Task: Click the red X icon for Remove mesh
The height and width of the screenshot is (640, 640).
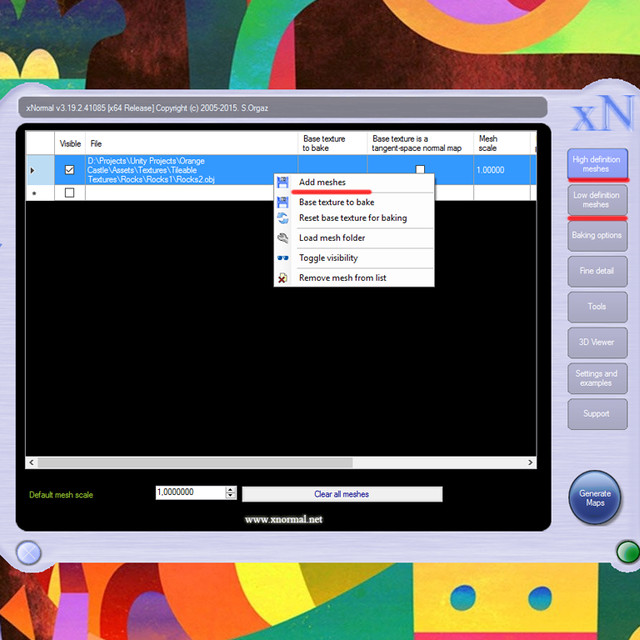Action: [282, 278]
